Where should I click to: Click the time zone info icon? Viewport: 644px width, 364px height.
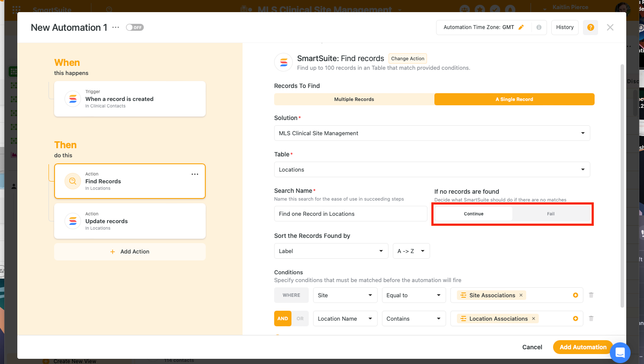point(539,27)
